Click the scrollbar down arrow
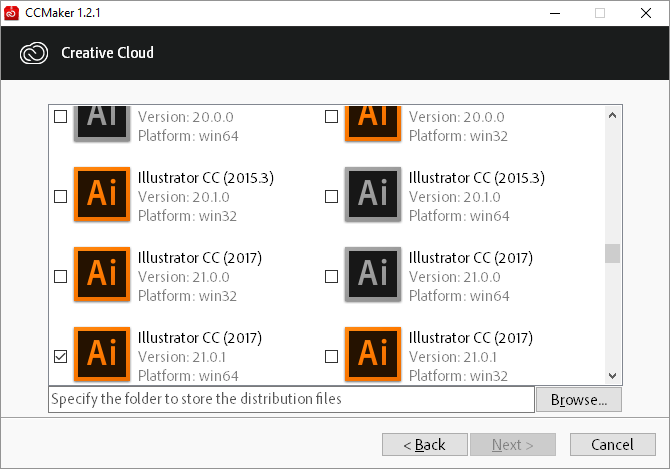Viewport: 670px width, 469px height. click(612, 376)
